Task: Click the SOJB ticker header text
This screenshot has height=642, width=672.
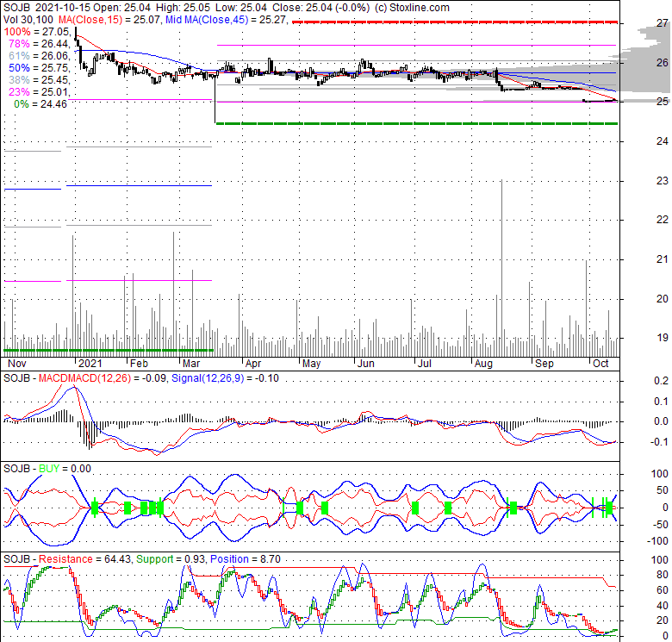Action: pos(16,7)
